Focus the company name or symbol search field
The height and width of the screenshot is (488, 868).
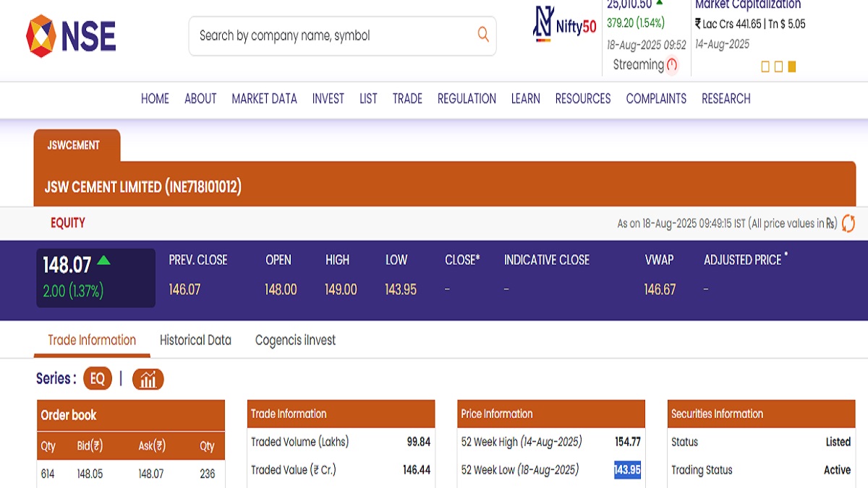(x=333, y=35)
